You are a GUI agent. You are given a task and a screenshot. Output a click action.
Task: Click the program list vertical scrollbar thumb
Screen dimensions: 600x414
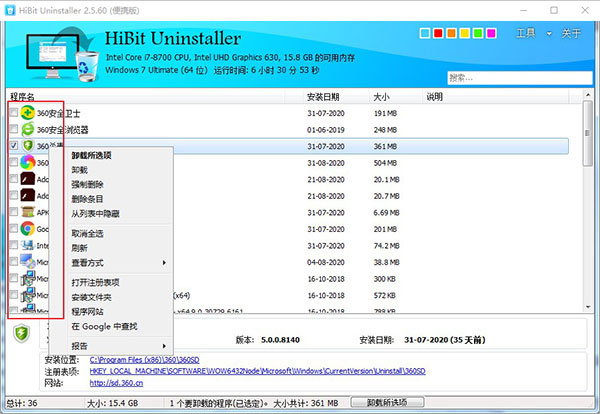(588, 133)
